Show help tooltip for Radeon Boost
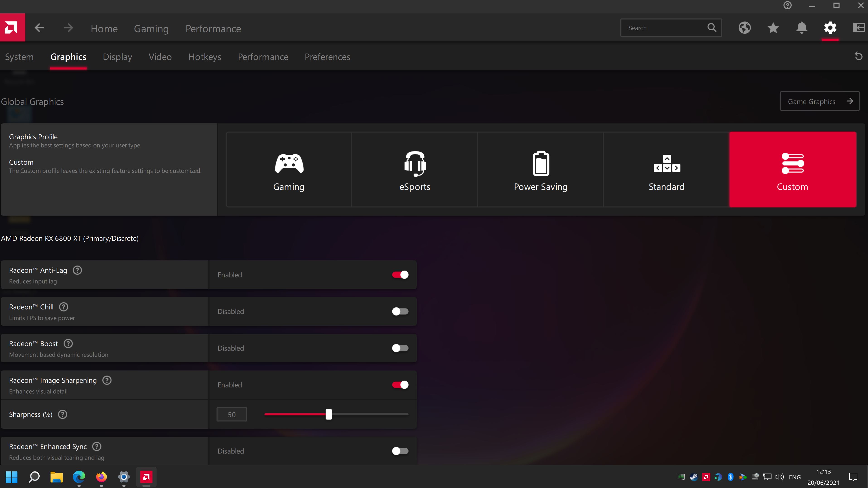 pos(68,344)
